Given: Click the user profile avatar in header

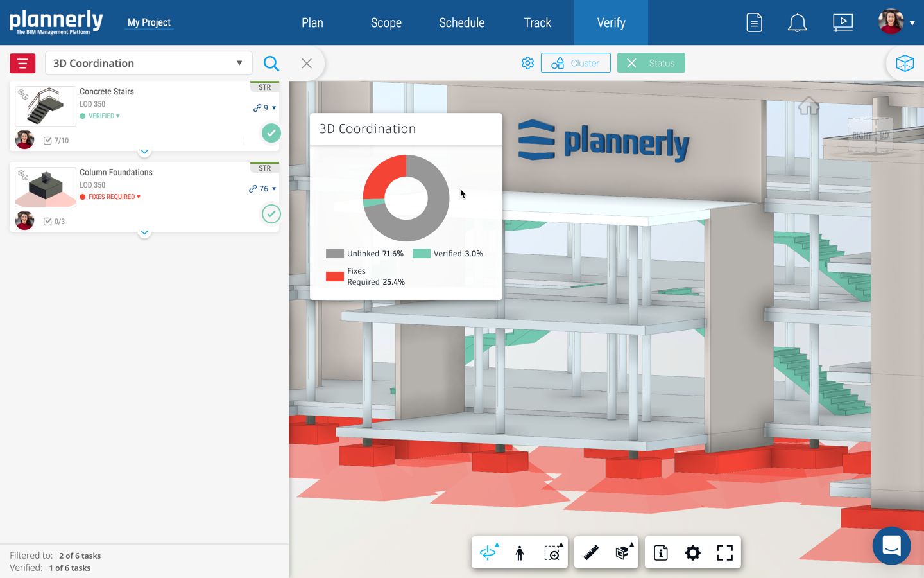Looking at the screenshot, I should (891, 22).
